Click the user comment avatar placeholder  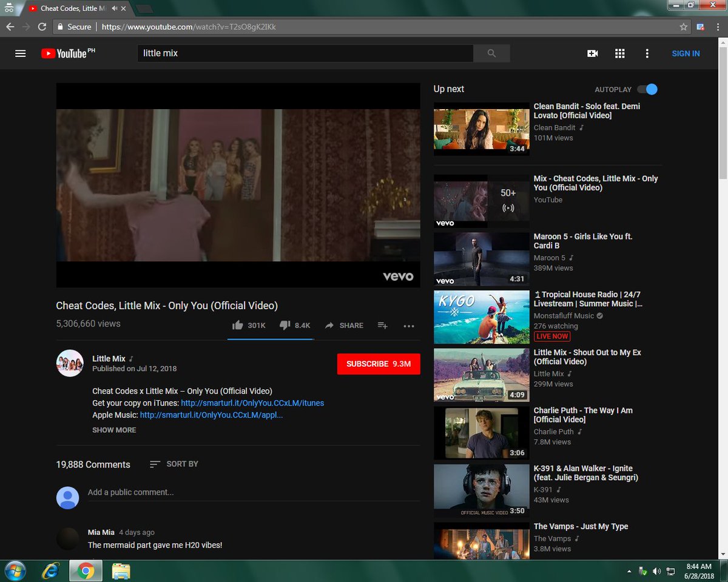click(x=67, y=498)
